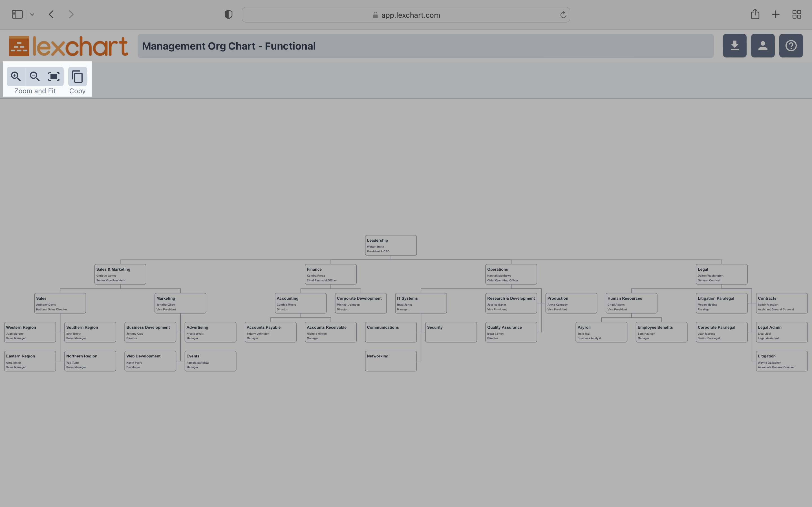Select the zoom out magnifier tool

tap(34, 76)
